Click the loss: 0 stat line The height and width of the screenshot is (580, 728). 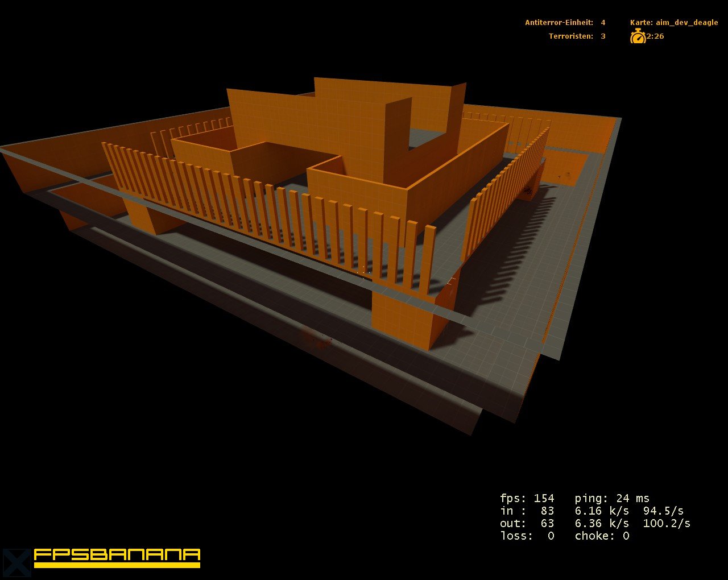[x=527, y=536]
